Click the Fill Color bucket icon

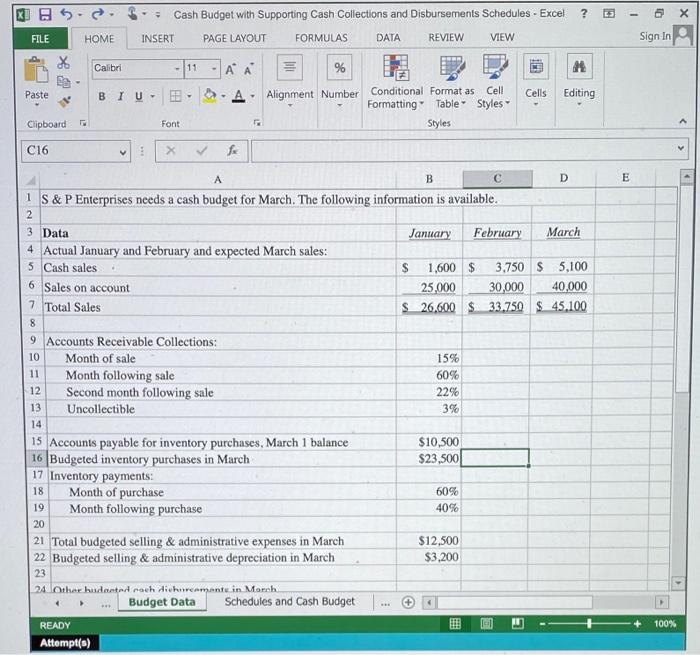[x=209, y=96]
